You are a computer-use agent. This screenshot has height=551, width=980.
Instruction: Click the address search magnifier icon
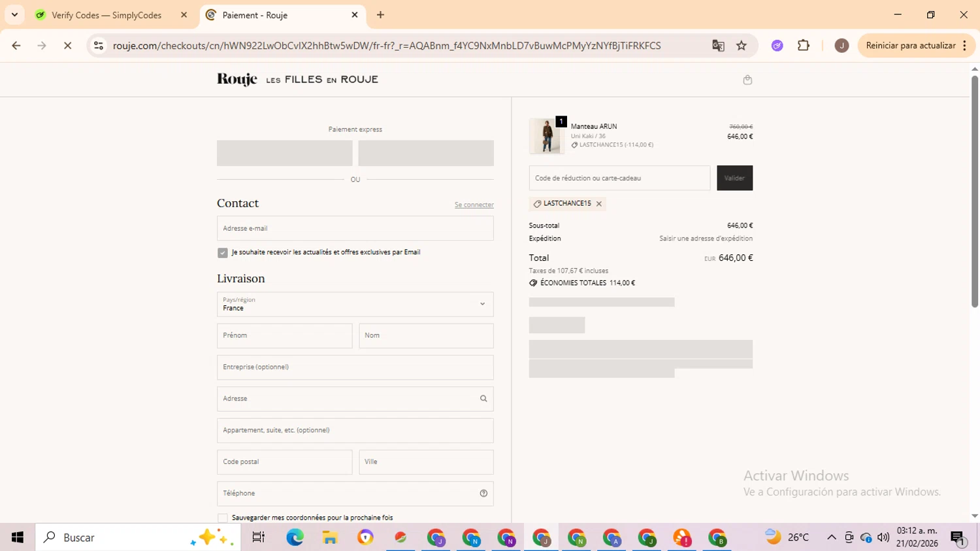point(483,399)
